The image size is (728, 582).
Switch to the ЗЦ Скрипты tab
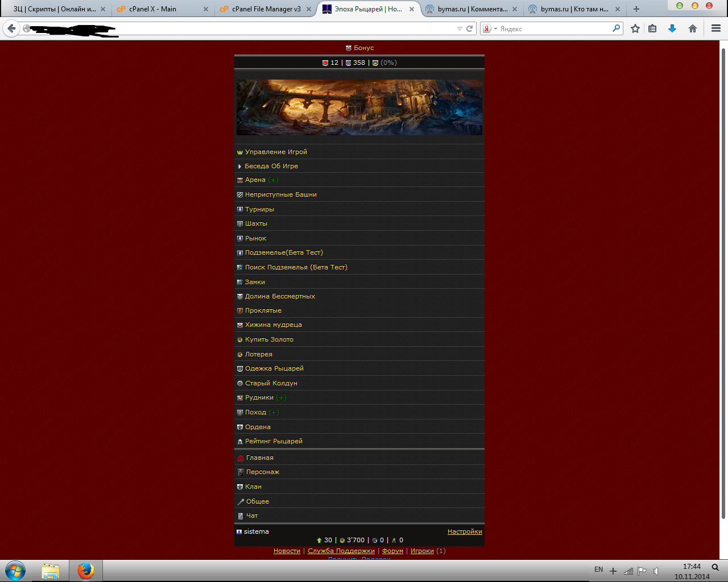click(59, 9)
